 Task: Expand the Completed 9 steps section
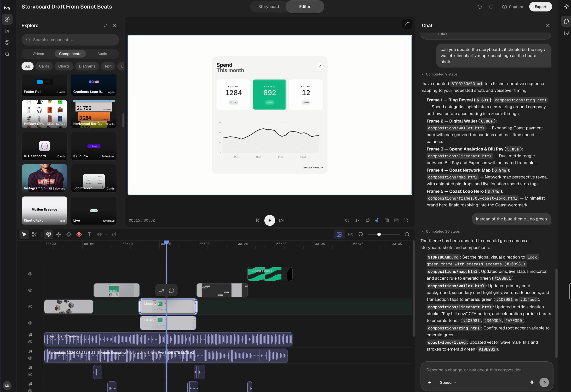pos(439,74)
